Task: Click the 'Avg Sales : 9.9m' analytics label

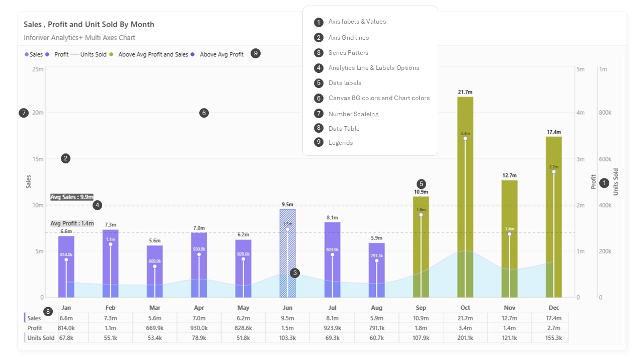Action: [72, 197]
